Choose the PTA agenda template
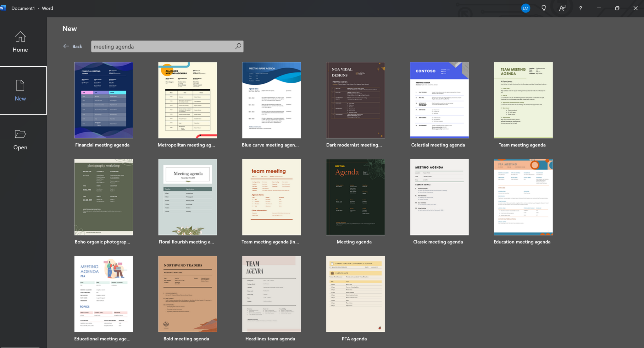This screenshot has height=348, width=644. click(355, 294)
